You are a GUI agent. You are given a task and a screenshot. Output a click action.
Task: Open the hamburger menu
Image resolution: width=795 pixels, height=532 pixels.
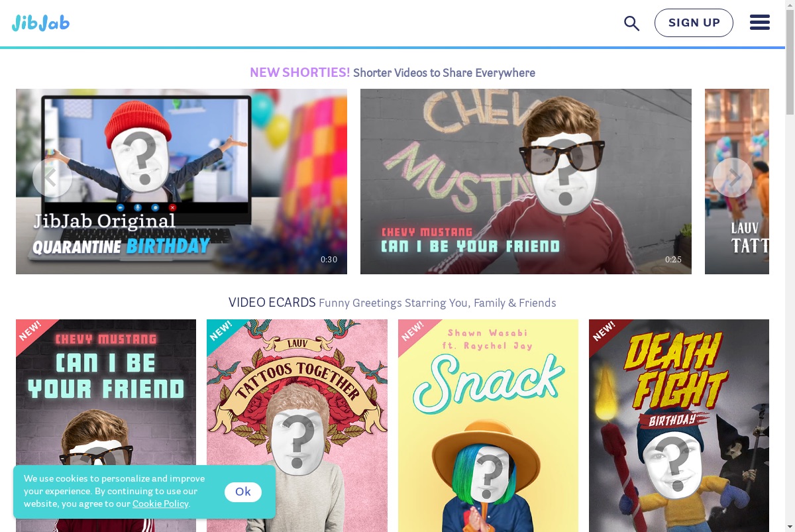point(760,23)
